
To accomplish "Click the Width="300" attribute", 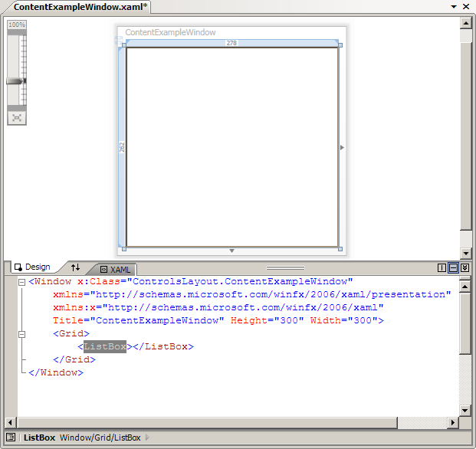I will [x=344, y=320].
